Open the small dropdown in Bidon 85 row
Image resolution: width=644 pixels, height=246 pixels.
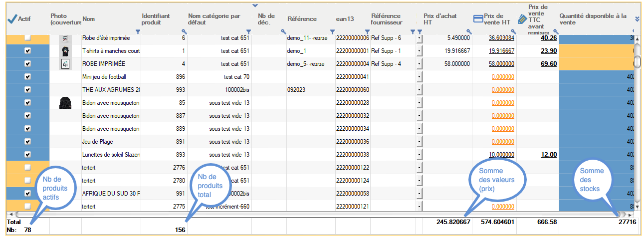(x=419, y=103)
